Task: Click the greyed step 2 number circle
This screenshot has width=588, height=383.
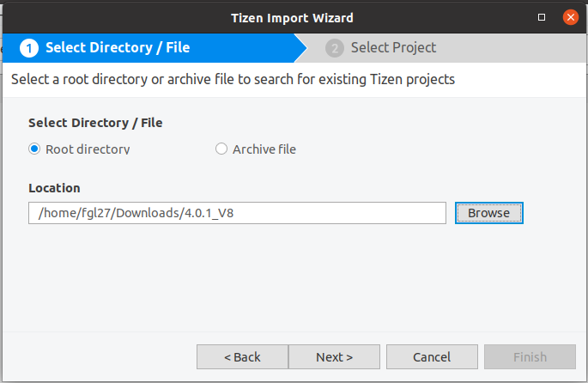Action: pyautogui.click(x=335, y=48)
